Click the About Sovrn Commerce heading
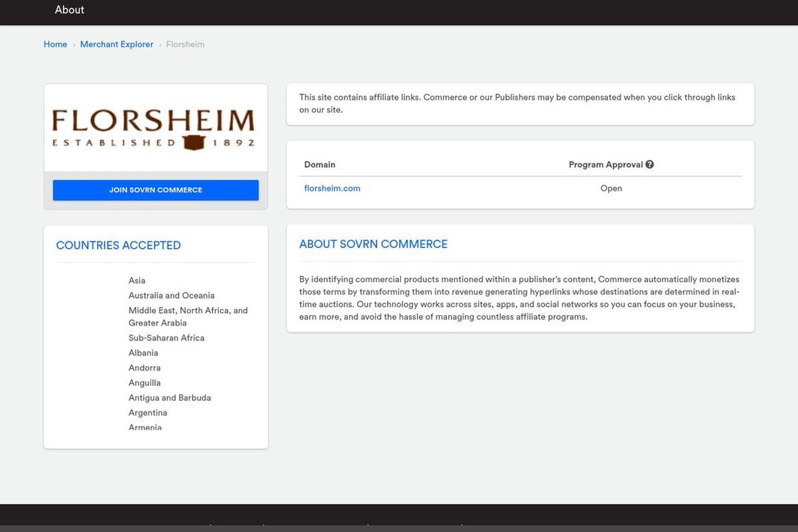This screenshot has width=798, height=532. [373, 245]
